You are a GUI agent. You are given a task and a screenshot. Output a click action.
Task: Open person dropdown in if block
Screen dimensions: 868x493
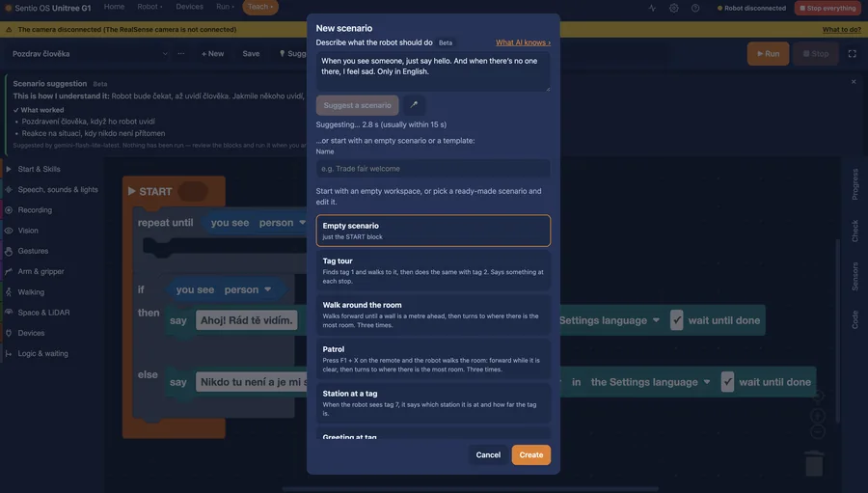(x=248, y=289)
